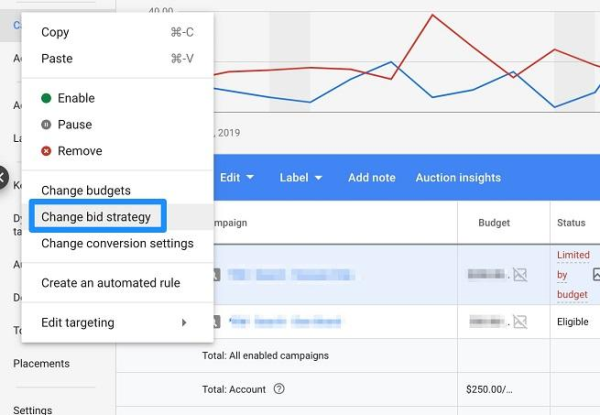Select Copy from the context menu

pyautogui.click(x=55, y=32)
